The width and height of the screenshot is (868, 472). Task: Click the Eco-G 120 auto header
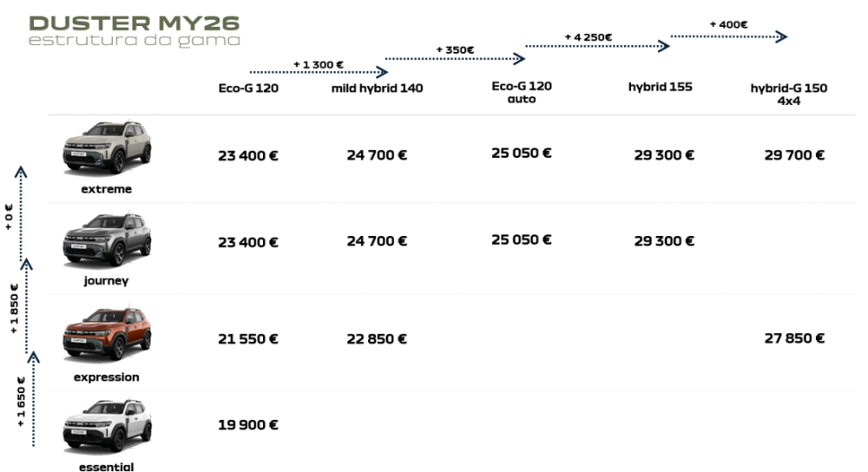[x=521, y=92]
